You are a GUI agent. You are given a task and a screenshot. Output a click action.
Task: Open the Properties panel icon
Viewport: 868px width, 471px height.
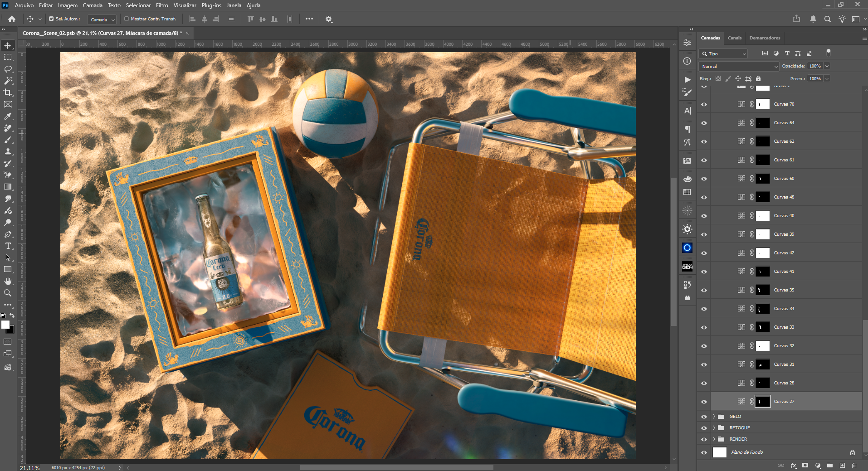[x=688, y=43]
